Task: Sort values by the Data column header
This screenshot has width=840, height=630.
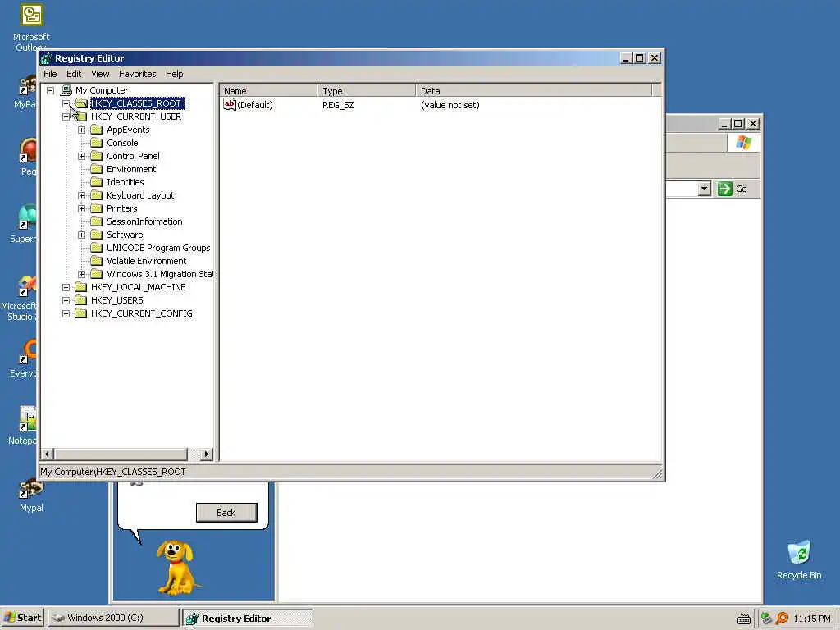Action: [x=533, y=90]
